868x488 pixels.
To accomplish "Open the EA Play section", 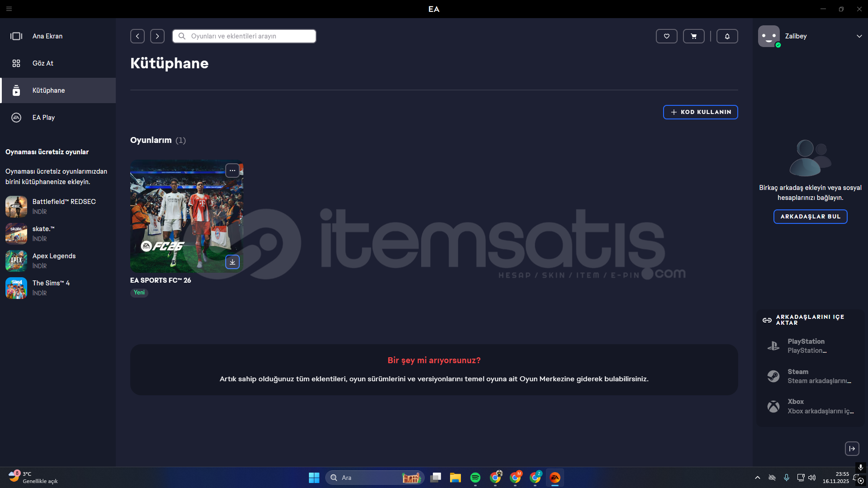I will tap(58, 118).
